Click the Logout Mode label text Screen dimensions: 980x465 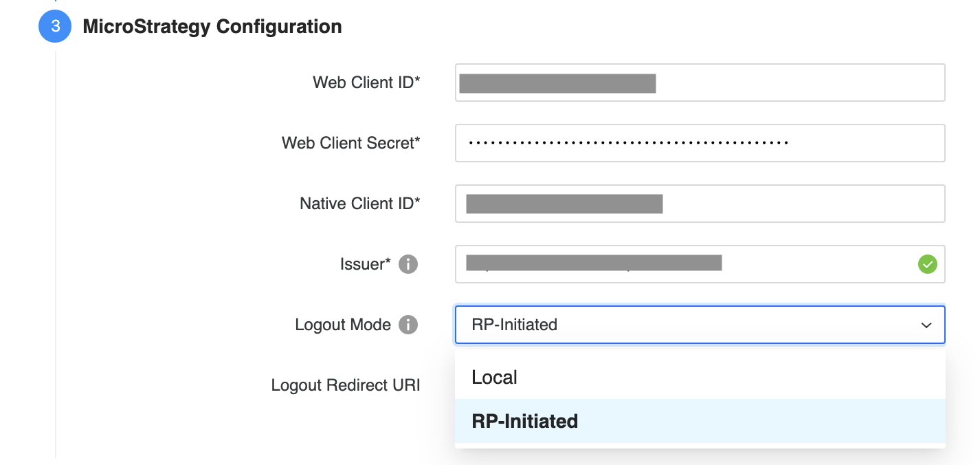pyautogui.click(x=343, y=325)
